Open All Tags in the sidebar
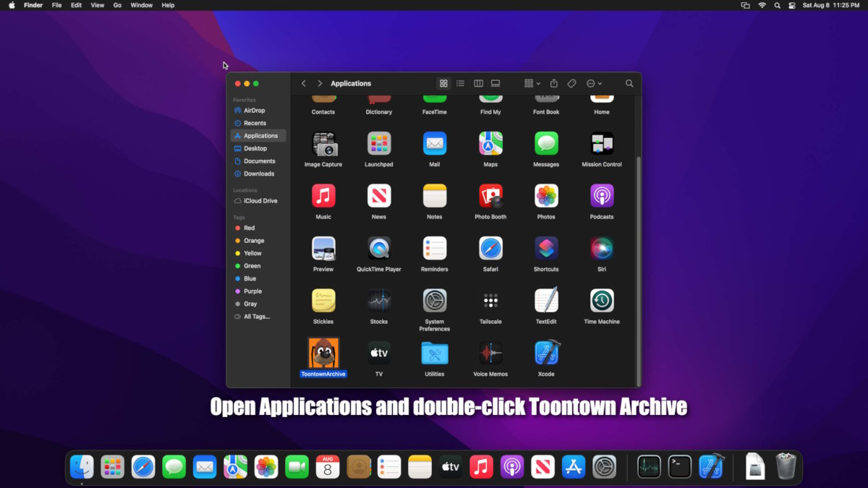Viewport: 868px width, 488px height. (x=258, y=317)
